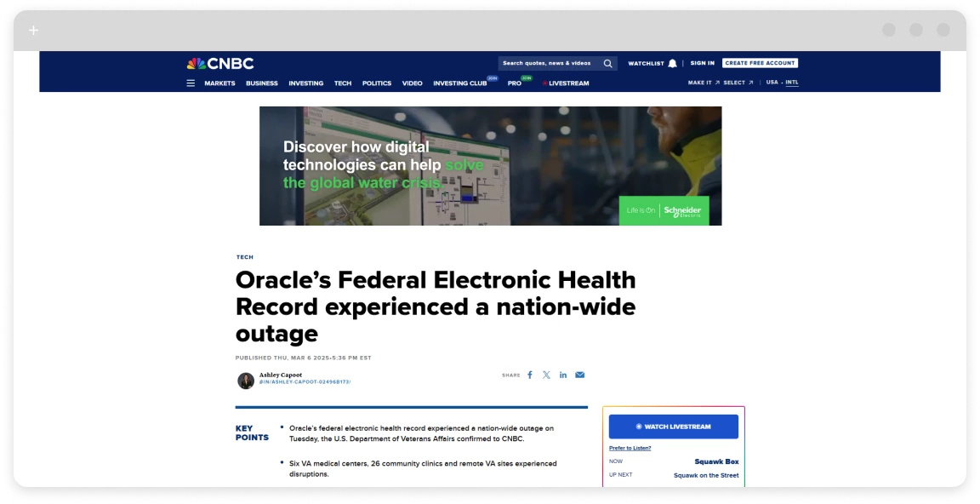This screenshot has width=980, height=504.
Task: Click the Watchlist link
Action: 647,63
